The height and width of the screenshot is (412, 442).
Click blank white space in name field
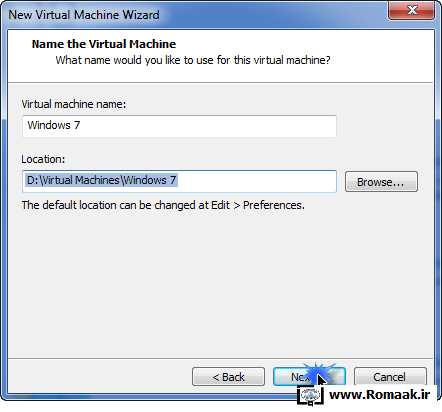(207, 126)
